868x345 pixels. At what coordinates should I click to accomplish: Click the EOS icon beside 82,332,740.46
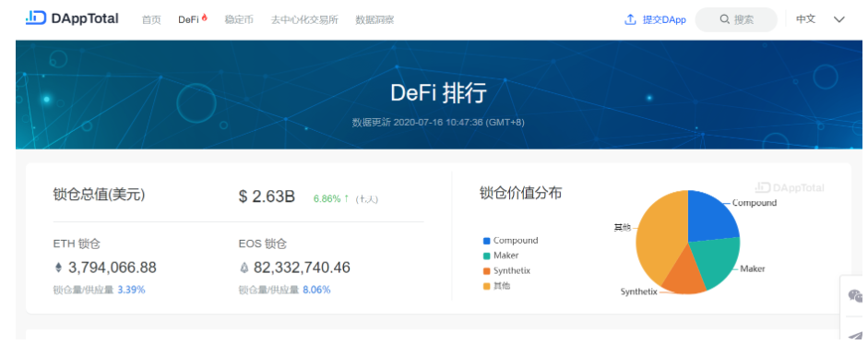pos(244,268)
